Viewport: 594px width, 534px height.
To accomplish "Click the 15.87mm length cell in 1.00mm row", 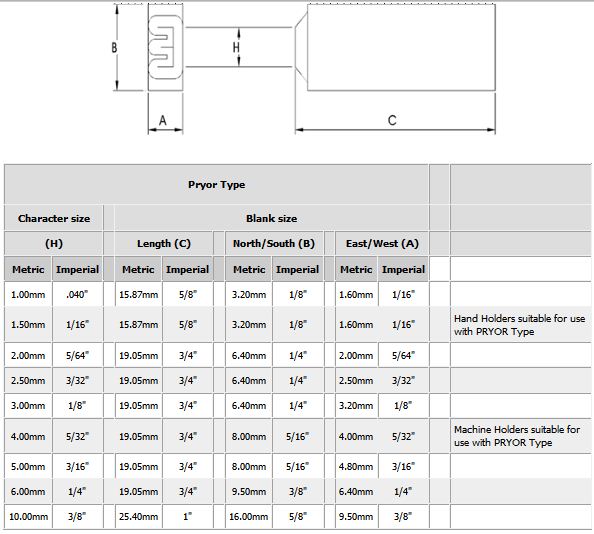I will 138,294.
